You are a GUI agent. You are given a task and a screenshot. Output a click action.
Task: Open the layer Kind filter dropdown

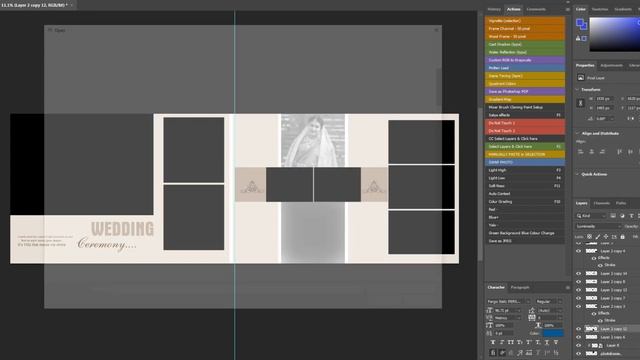click(591, 216)
